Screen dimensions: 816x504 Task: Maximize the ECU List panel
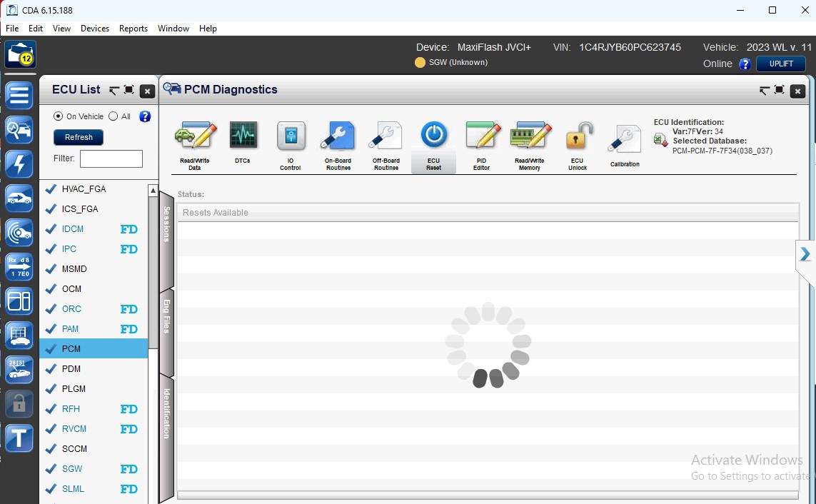pos(129,90)
